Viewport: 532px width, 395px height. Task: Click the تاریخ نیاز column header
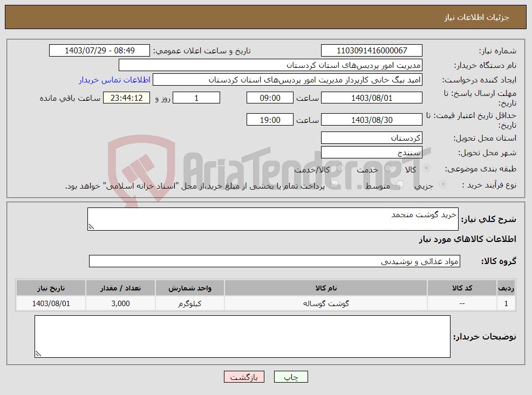click(x=51, y=288)
